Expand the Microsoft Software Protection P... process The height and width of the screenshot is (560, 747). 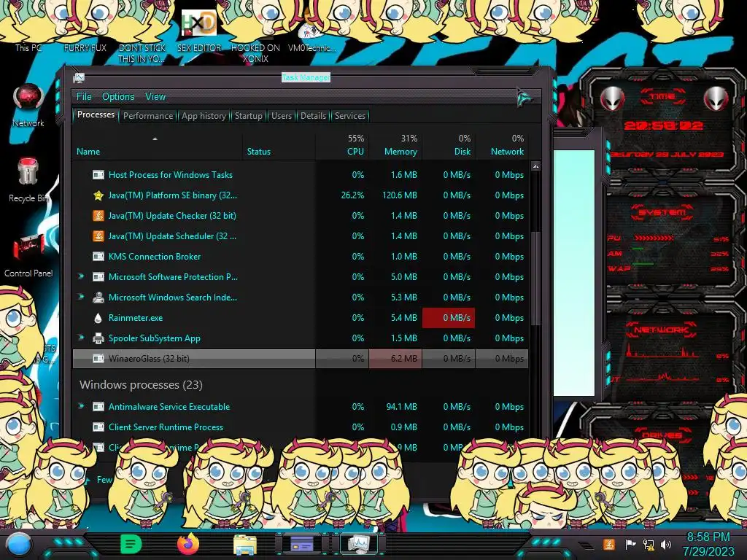coord(81,276)
